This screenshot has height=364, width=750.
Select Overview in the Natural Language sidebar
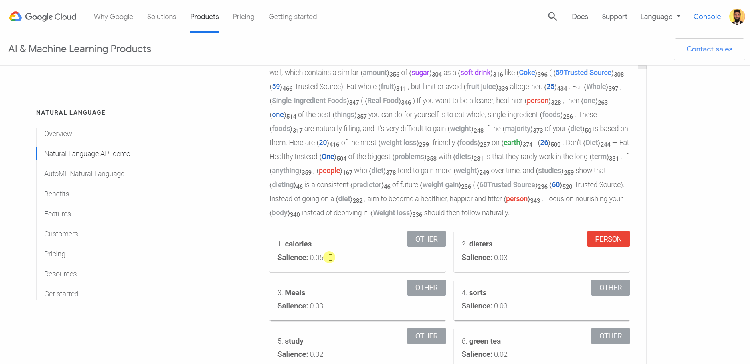pyautogui.click(x=58, y=134)
